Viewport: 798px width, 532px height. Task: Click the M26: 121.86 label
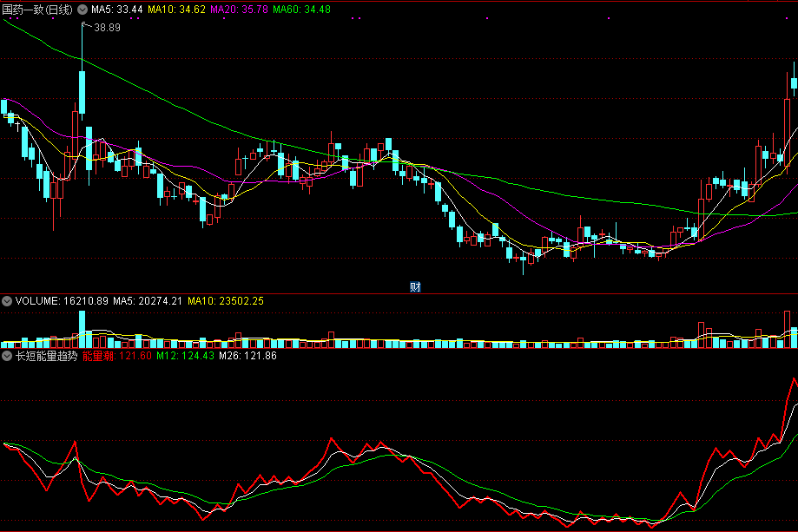[247, 356]
